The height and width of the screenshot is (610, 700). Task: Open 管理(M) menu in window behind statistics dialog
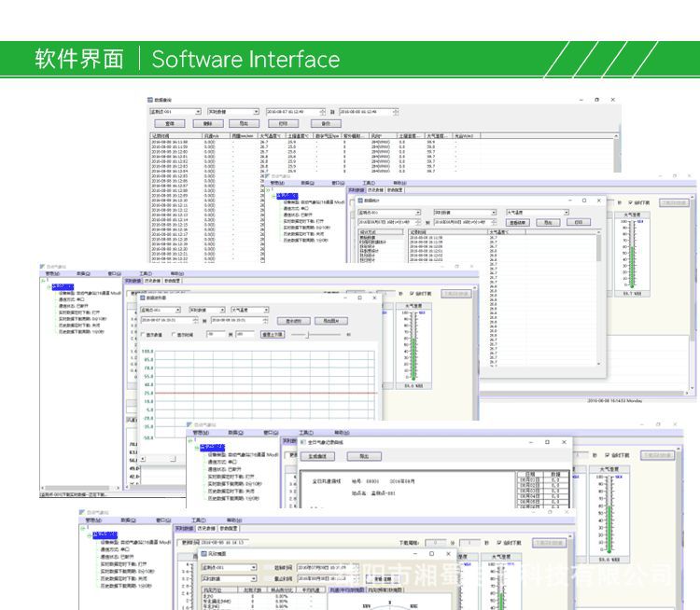(x=277, y=183)
